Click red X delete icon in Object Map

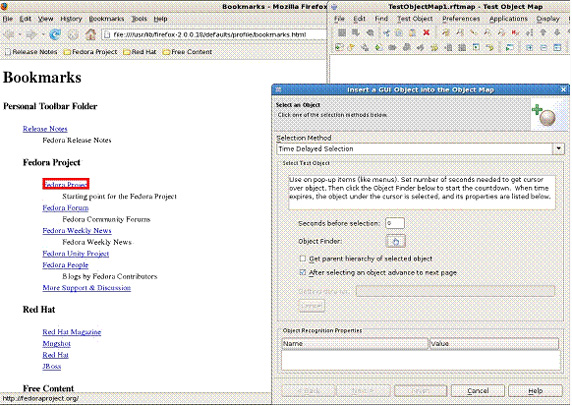(426, 33)
